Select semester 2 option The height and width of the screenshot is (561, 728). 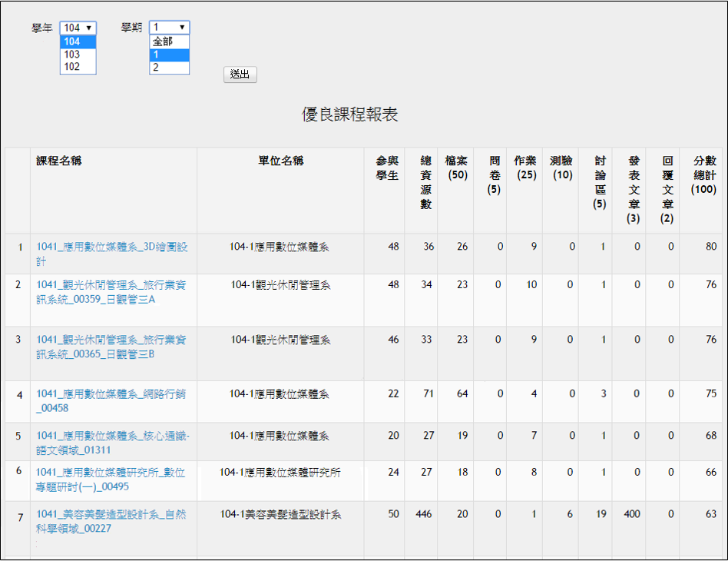click(168, 67)
